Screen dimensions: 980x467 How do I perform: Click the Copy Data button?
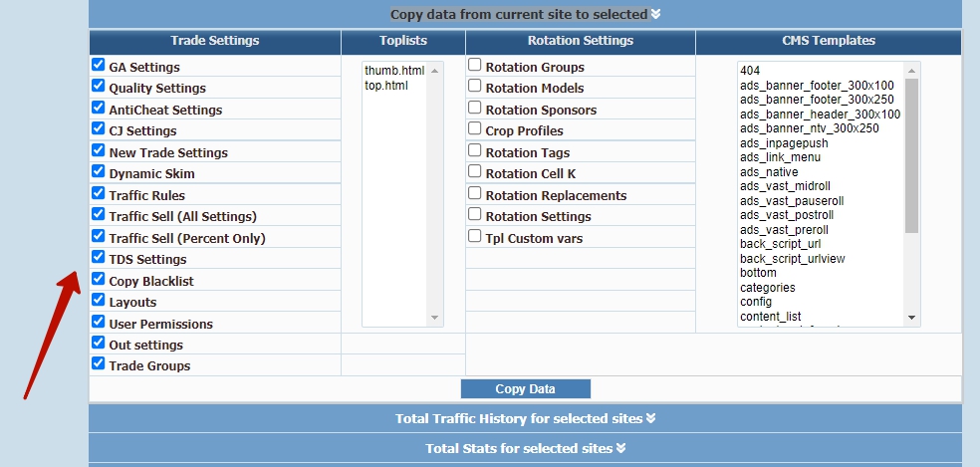tap(526, 389)
